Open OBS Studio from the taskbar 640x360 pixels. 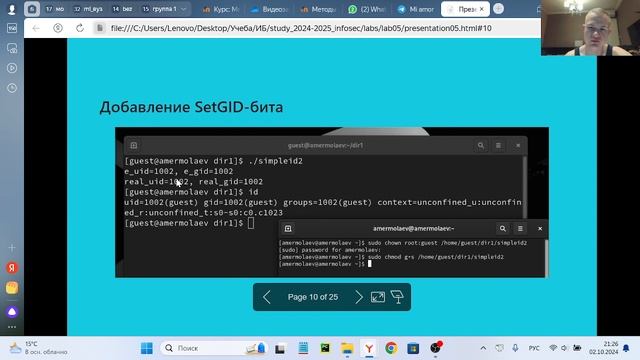[x=436, y=347]
